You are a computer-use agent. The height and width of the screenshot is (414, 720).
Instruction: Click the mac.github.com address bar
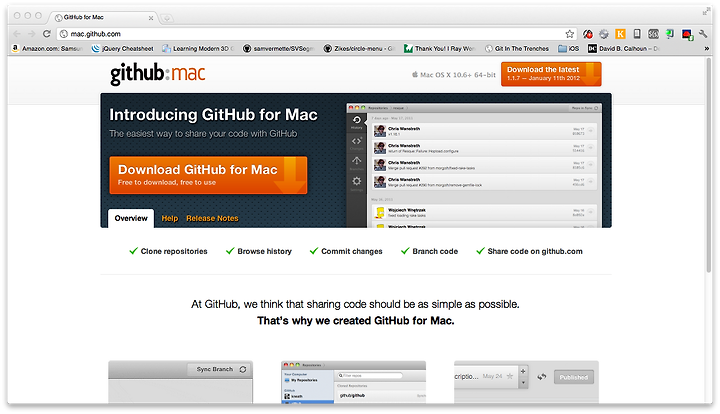pyautogui.click(x=317, y=34)
